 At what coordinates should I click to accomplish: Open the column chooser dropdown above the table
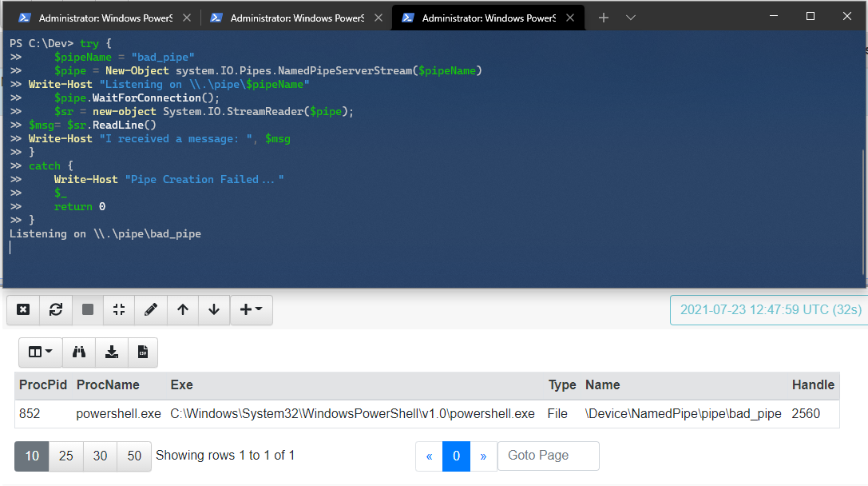(x=41, y=352)
